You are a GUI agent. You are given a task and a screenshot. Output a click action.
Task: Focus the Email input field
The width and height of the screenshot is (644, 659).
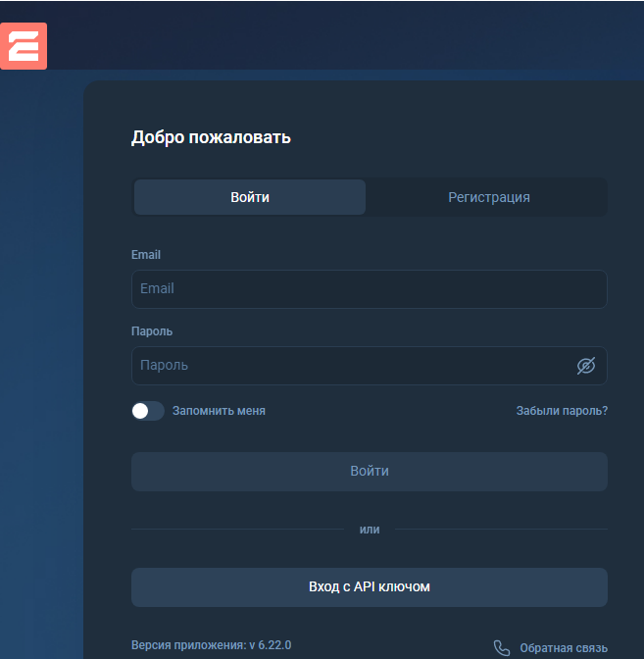(x=369, y=289)
